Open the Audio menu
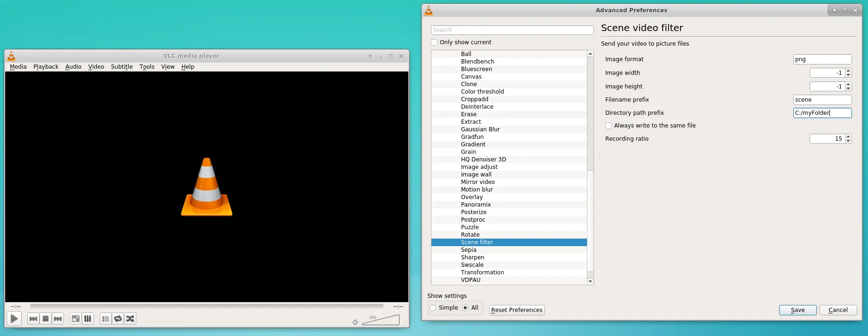This screenshot has height=336, width=868. (x=73, y=67)
